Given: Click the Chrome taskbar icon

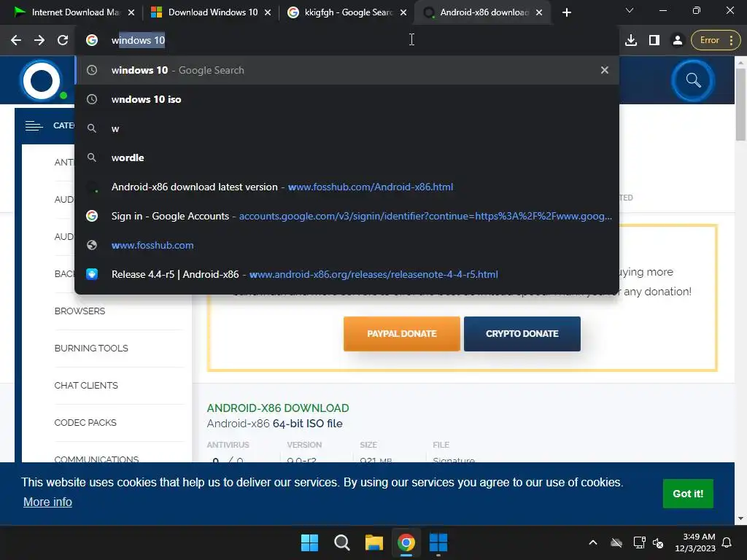Looking at the screenshot, I should [406, 542].
